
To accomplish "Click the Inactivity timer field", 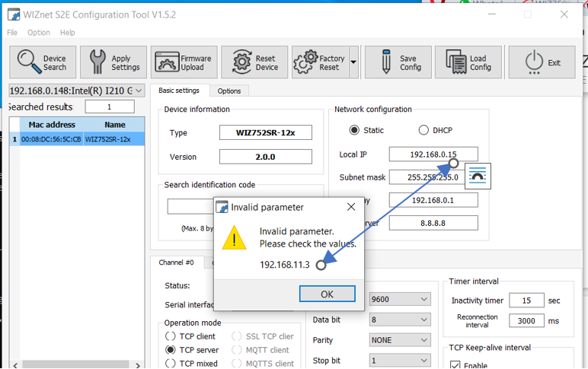I will click(526, 301).
